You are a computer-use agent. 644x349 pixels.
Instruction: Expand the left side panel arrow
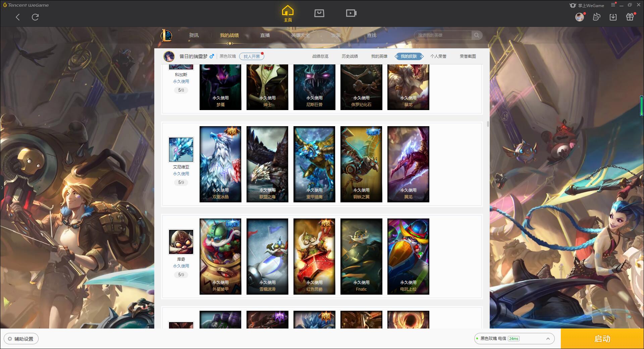coord(2,187)
